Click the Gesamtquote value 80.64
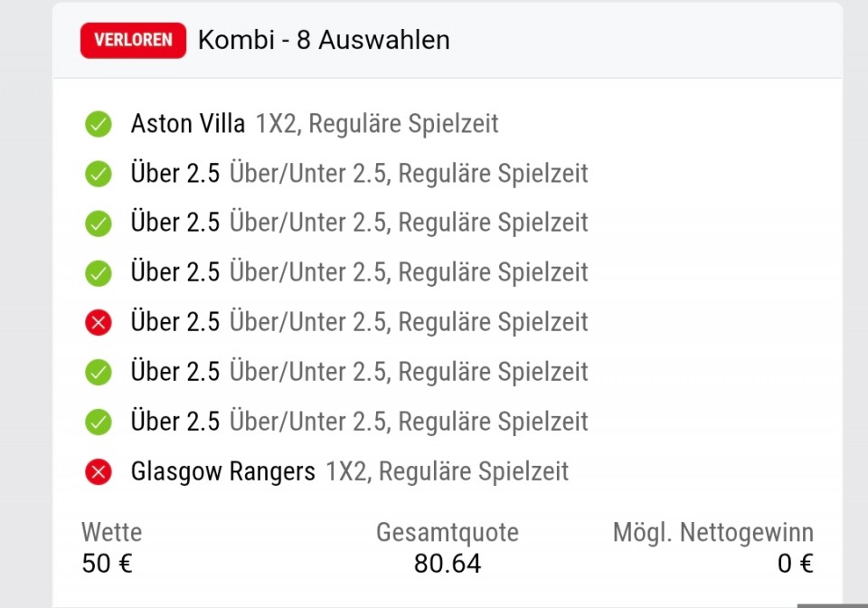Image resolution: width=868 pixels, height=608 pixels. tap(448, 564)
